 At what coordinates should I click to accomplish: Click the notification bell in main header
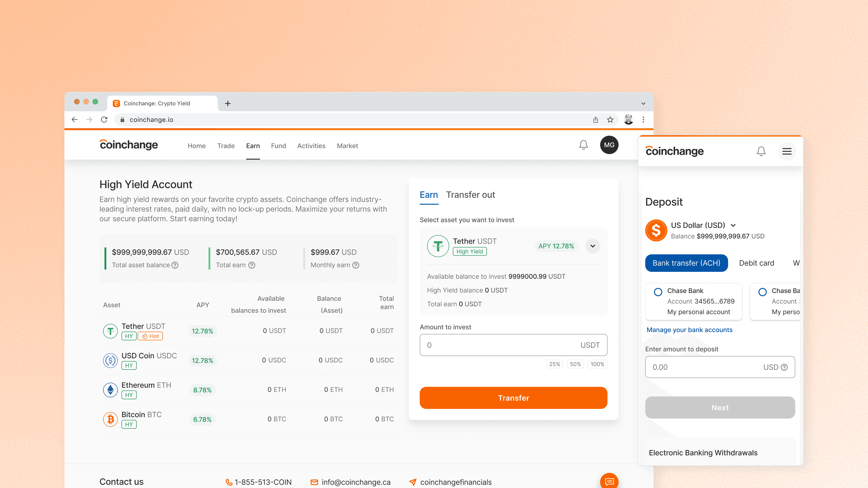tap(583, 145)
